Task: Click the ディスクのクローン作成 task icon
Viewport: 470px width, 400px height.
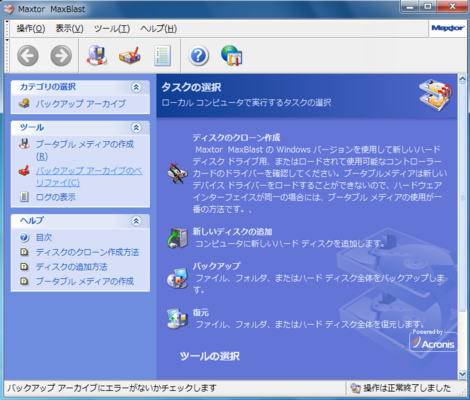Action: click(x=178, y=173)
